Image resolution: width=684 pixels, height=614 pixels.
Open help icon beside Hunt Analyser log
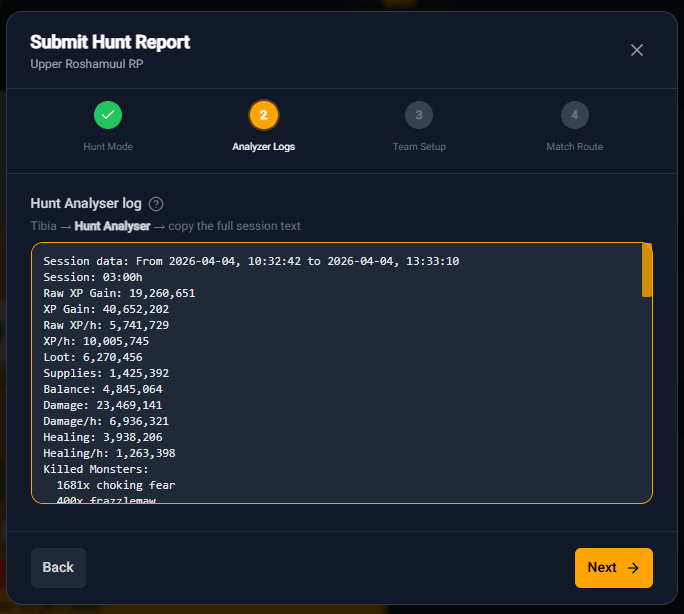coord(156,204)
